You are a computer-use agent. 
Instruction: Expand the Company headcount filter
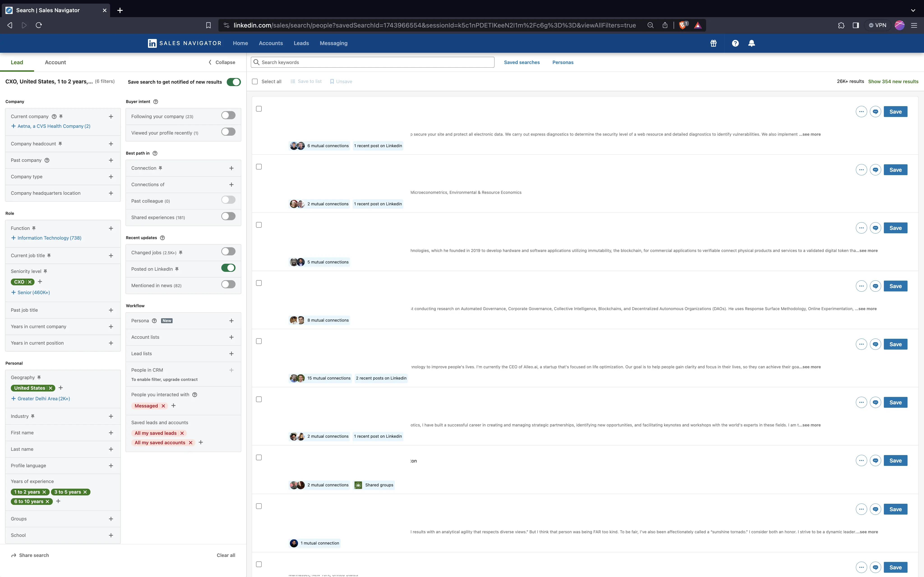tap(111, 144)
